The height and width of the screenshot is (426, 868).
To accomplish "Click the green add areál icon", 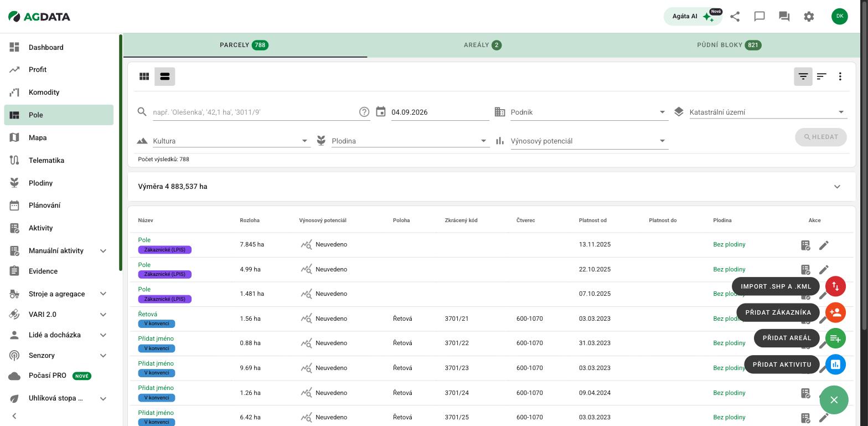I will pos(835,338).
